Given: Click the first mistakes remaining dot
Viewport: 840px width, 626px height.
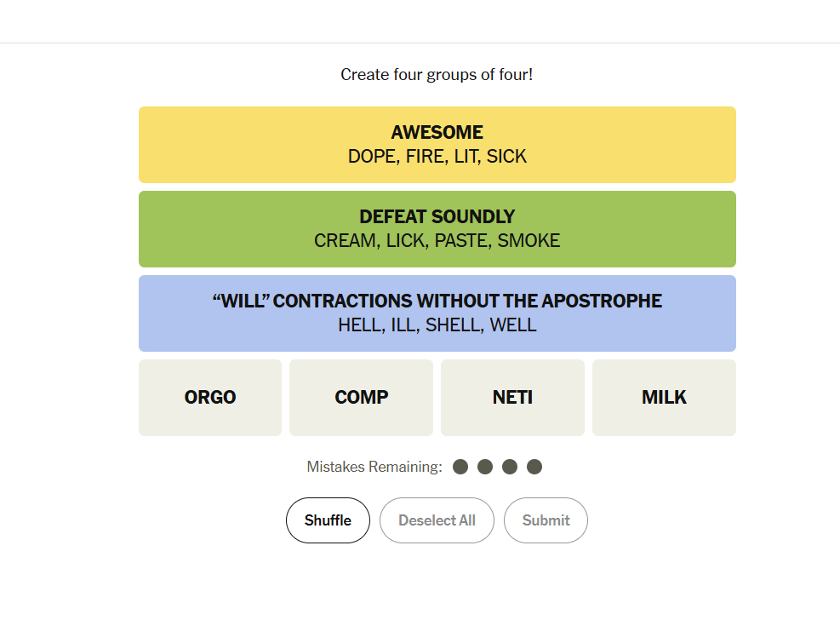Looking at the screenshot, I should pos(460,467).
